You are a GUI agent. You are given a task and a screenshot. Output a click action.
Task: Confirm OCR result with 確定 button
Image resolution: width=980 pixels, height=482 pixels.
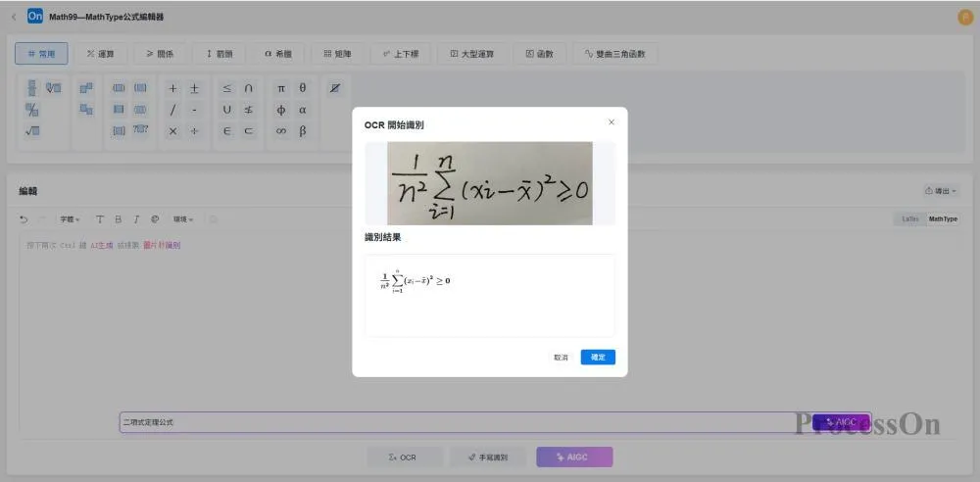[x=598, y=358]
